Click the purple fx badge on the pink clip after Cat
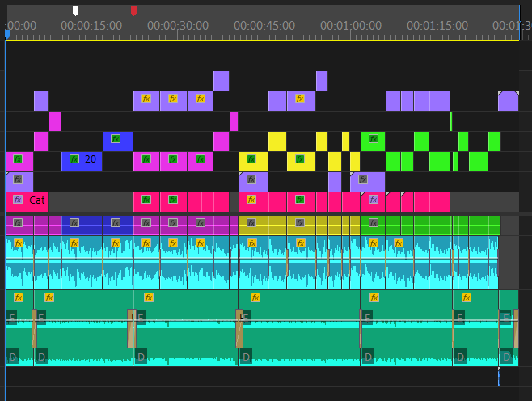Viewport: 532px width, 401px height. coord(374,200)
